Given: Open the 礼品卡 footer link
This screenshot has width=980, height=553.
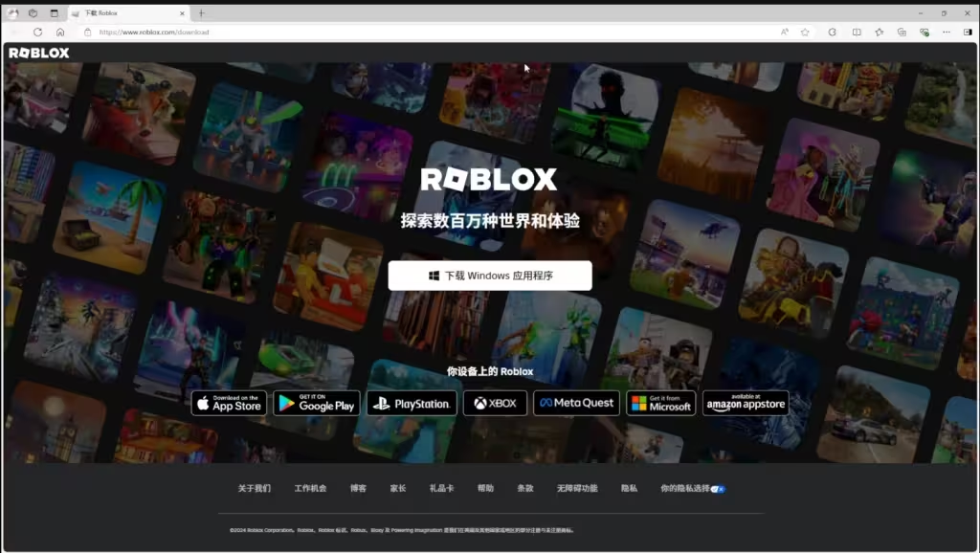Looking at the screenshot, I should (x=441, y=488).
